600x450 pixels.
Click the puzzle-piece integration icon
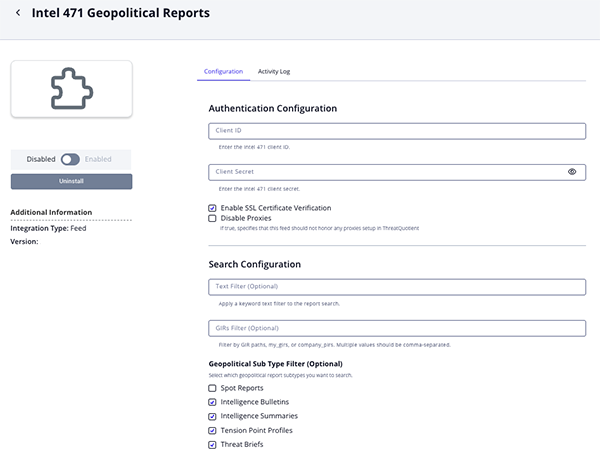[72, 88]
